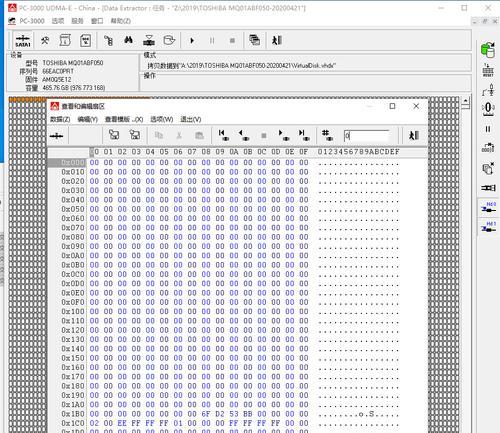This screenshot has width=500, height=433.
Task: Select the 0x000 offset row header
Action: [68, 163]
